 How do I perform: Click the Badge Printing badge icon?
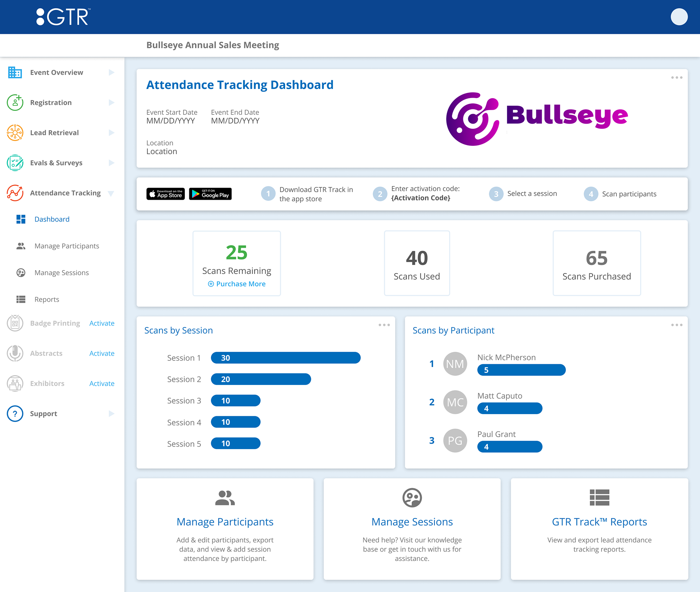[x=15, y=323]
